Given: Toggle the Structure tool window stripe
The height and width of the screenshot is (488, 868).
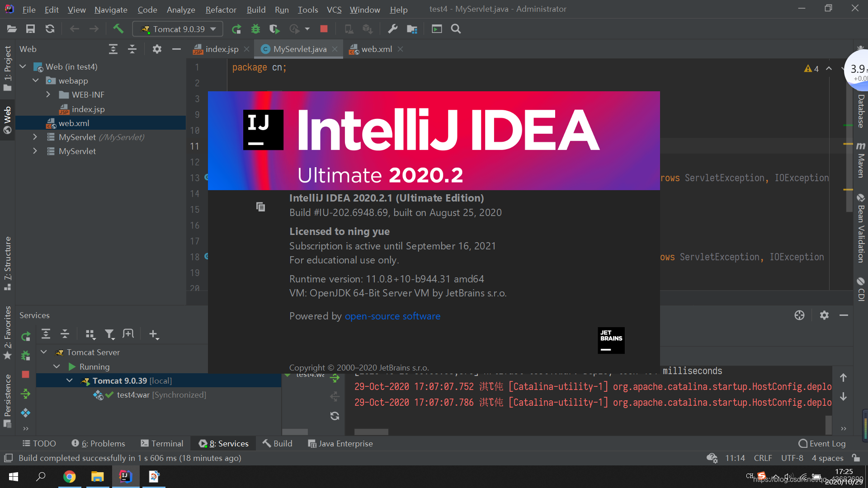Looking at the screenshot, I should click(x=7, y=263).
